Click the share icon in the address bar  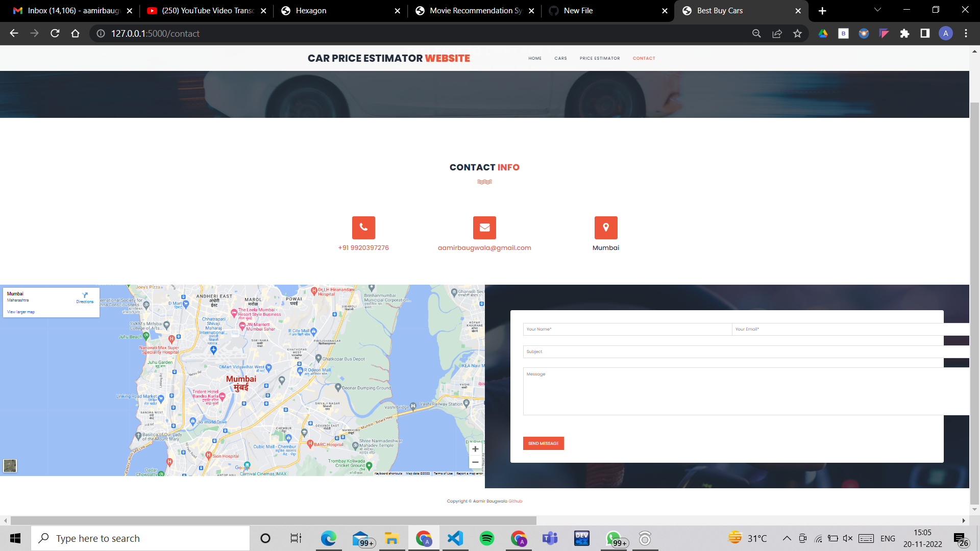pos(777,34)
